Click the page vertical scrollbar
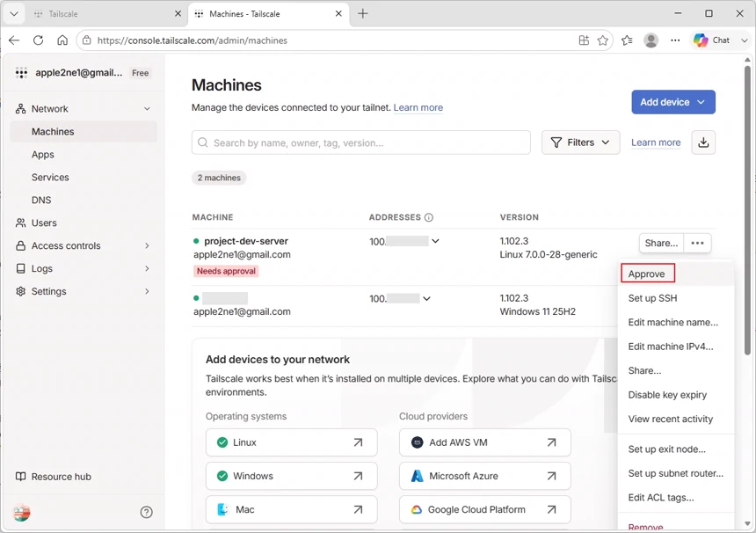Screen dimensions: 756x533 (x=747, y=210)
